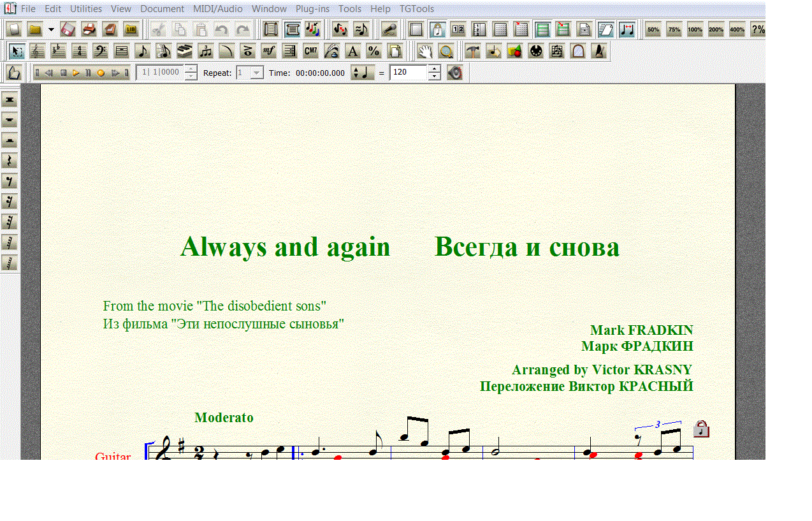Open the microphone audio tool
Screen dimensions: 812x521
pyautogui.click(x=389, y=29)
